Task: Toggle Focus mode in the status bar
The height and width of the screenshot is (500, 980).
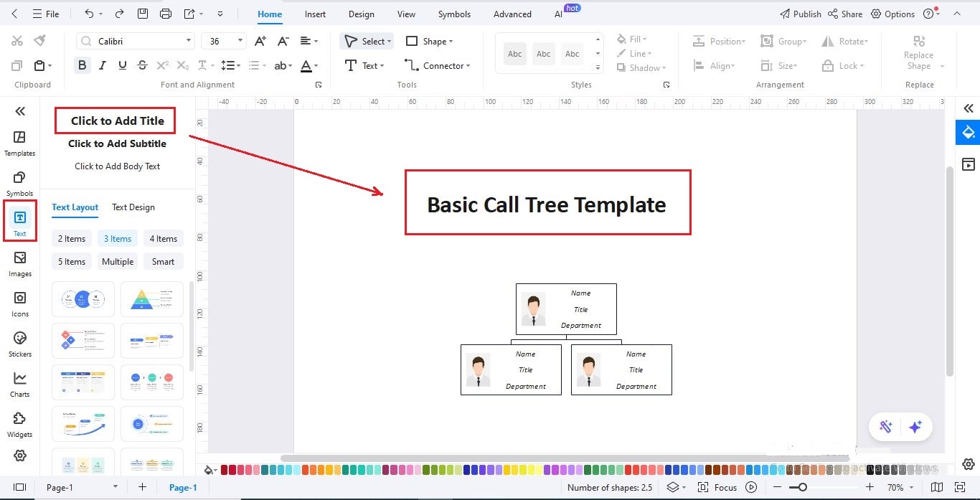Action: tap(718, 487)
